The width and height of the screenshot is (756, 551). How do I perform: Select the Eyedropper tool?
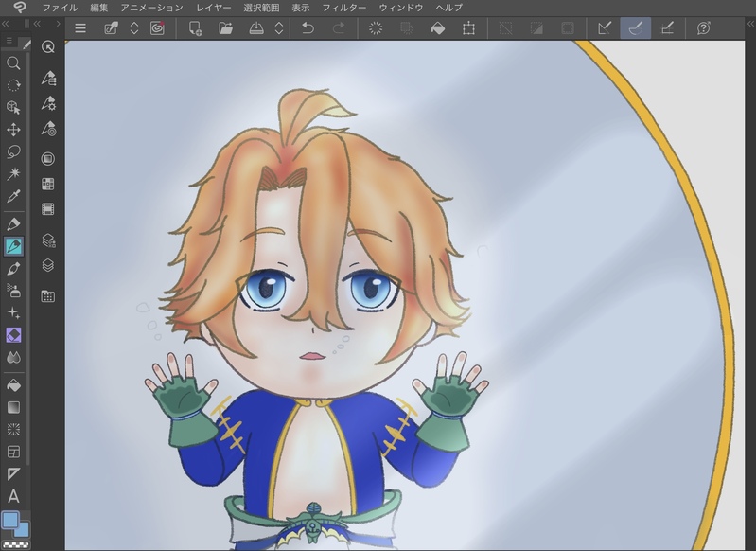coord(13,196)
